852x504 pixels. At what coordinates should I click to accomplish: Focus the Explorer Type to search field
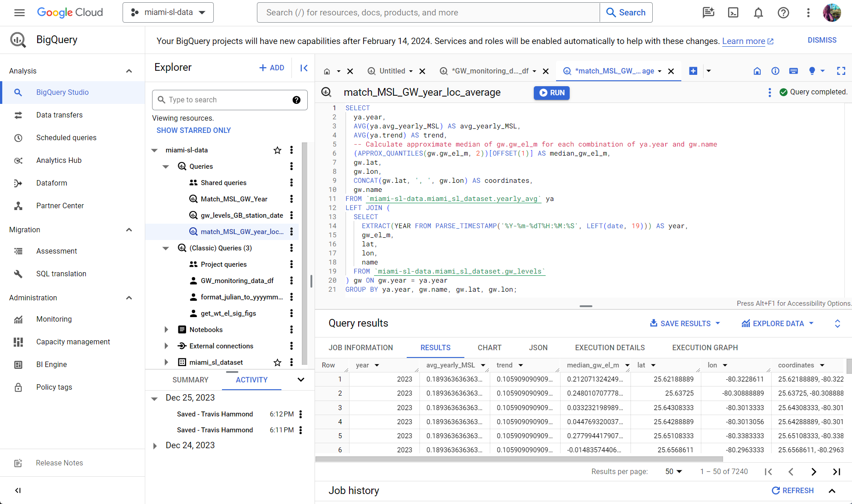230,100
